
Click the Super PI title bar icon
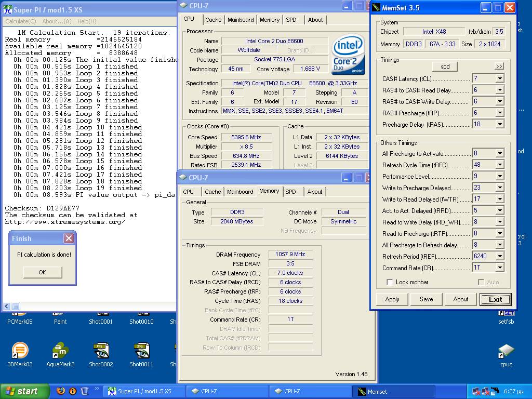click(7, 9)
